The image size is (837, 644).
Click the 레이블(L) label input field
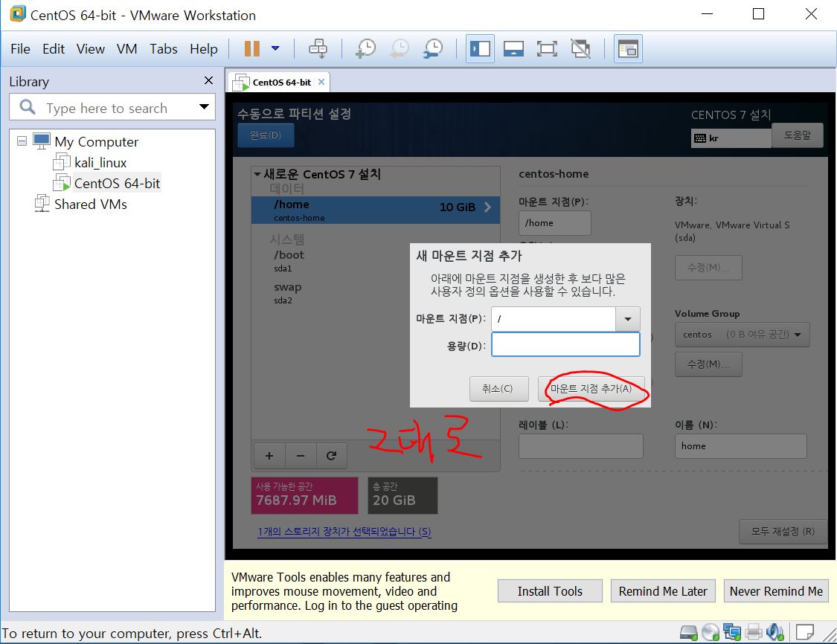[x=581, y=446]
